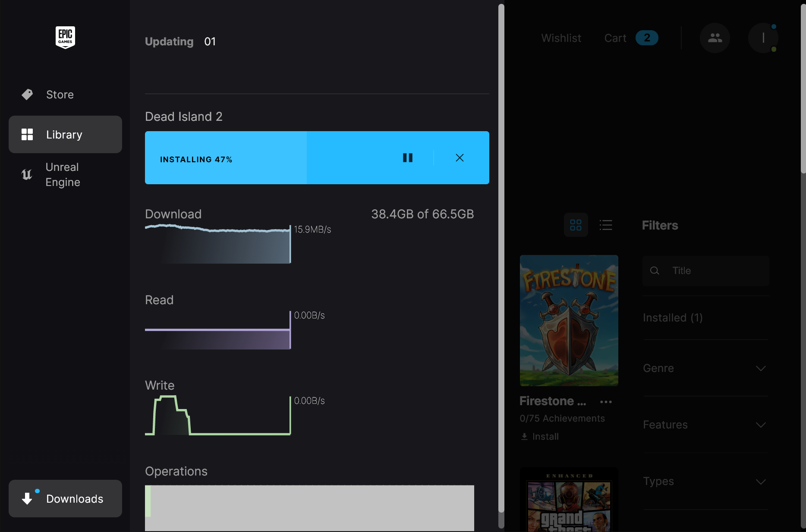This screenshot has height=532, width=806.
Task: Click the Download speed graph
Action: [x=218, y=244]
